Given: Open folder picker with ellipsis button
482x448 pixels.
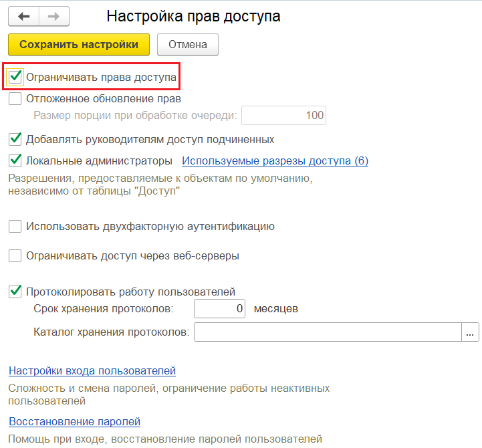Looking at the screenshot, I should [470, 332].
